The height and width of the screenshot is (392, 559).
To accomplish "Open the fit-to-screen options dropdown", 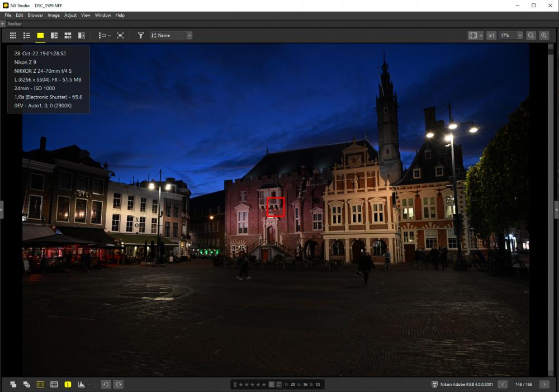I will click(476, 35).
